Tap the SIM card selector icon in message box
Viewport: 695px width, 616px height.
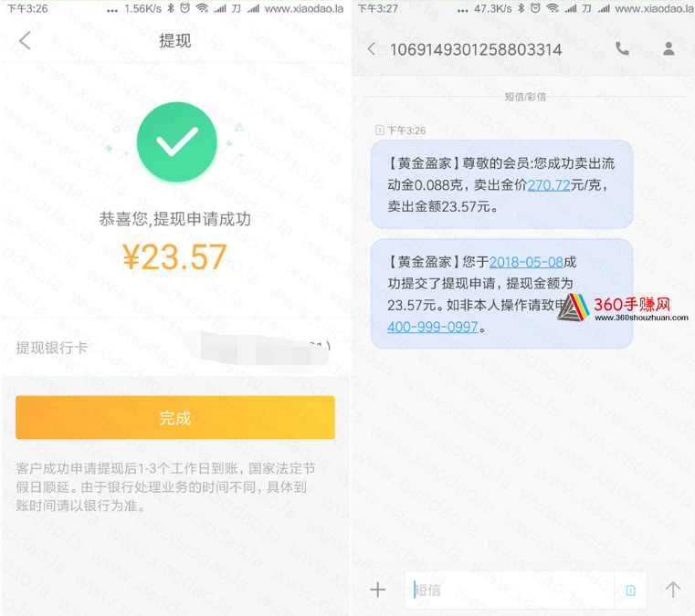click(x=630, y=590)
